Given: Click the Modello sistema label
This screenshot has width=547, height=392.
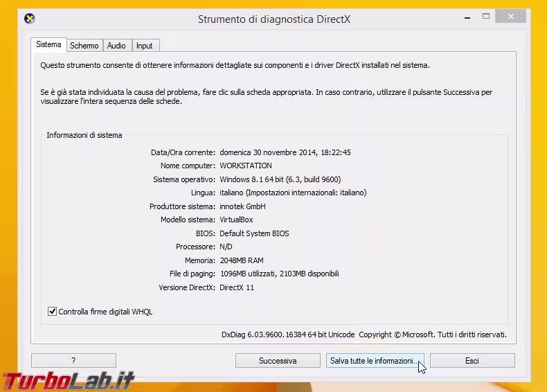Looking at the screenshot, I should pyautogui.click(x=188, y=220).
